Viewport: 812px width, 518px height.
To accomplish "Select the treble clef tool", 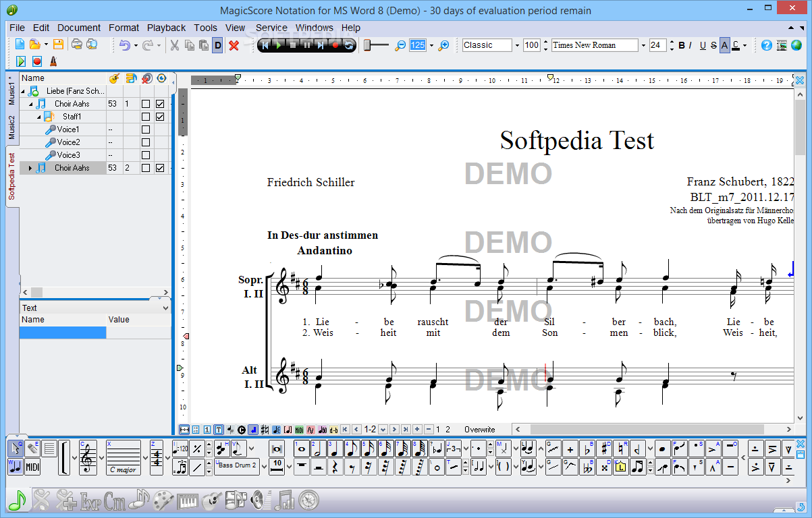I will (88, 457).
